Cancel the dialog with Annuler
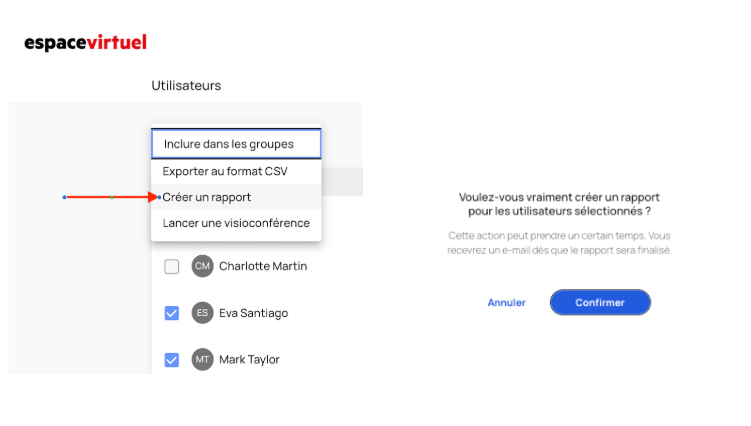Screen dimensions: 751x426 pyautogui.click(x=507, y=302)
